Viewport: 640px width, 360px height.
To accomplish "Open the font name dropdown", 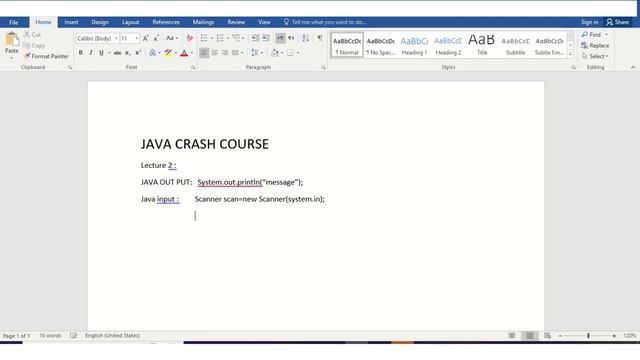I will (116, 38).
